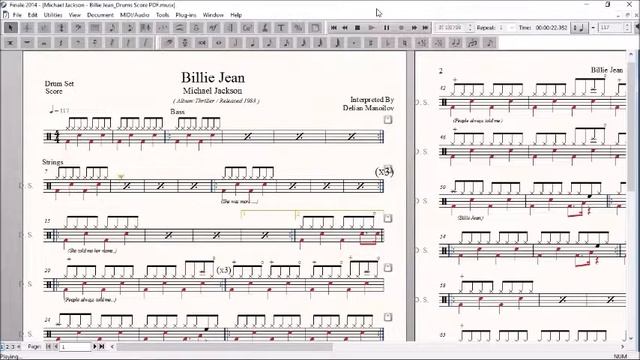Viewport: 640px width, 360px height.
Task: Stop playback
Action: [358, 28]
